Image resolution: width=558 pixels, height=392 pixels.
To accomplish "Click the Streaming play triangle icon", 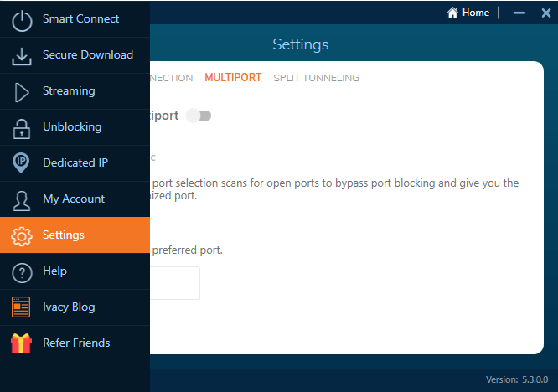I will pos(22,92).
